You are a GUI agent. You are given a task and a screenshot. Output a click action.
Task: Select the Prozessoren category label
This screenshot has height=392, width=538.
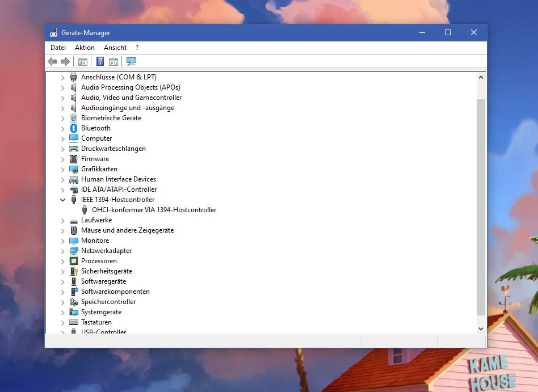[x=99, y=261]
